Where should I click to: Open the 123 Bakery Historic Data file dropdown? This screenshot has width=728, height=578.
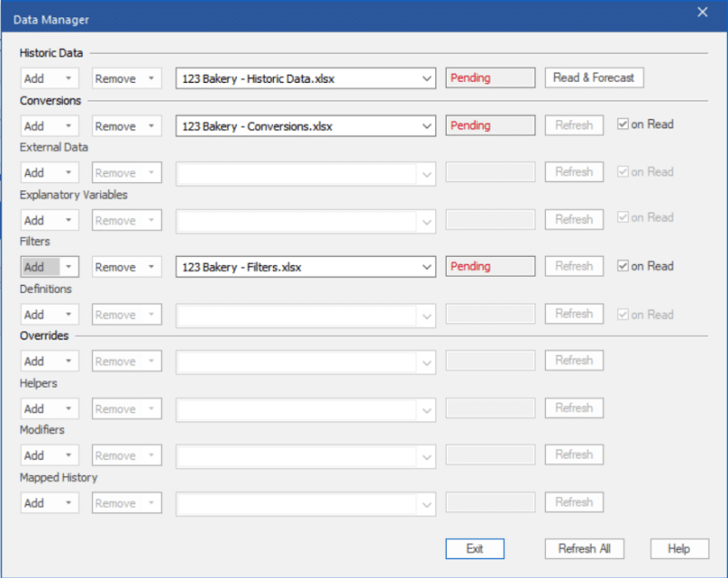click(428, 77)
